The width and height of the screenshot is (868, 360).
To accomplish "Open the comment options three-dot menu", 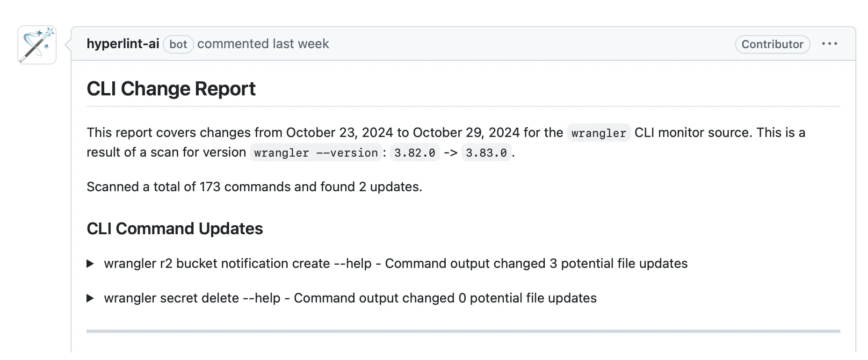I will click(x=829, y=44).
